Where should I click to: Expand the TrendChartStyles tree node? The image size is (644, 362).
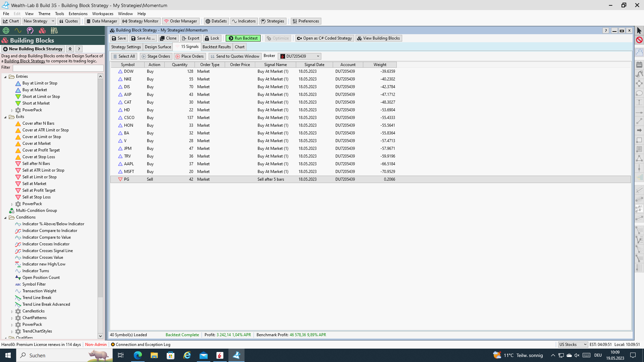click(x=12, y=331)
